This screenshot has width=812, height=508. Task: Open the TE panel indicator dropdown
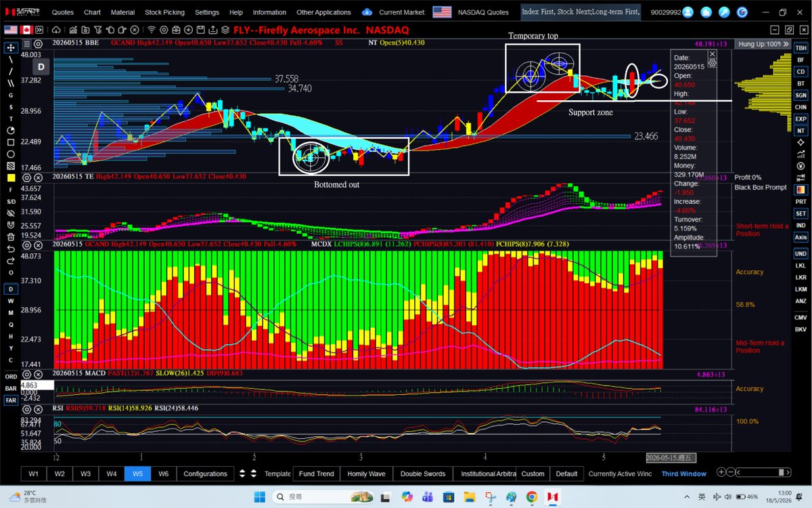tap(27, 176)
